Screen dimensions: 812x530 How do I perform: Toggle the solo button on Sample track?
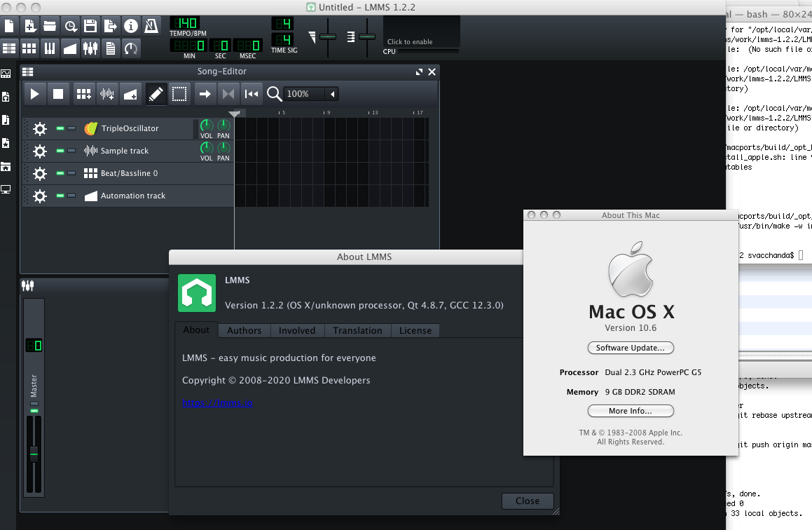pyautogui.click(x=71, y=151)
